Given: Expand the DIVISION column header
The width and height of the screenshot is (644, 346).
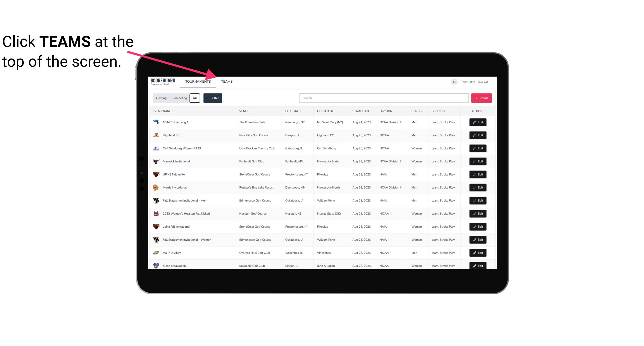Looking at the screenshot, I should pos(386,111).
